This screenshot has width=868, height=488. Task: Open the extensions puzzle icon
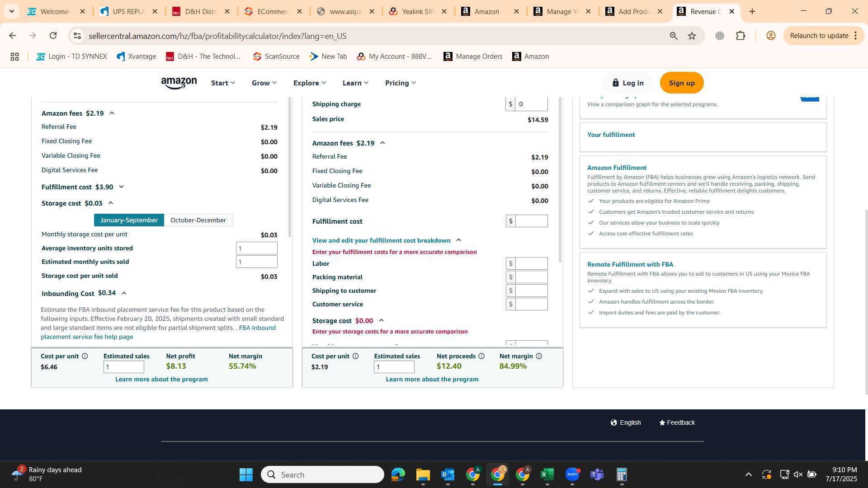741,36
